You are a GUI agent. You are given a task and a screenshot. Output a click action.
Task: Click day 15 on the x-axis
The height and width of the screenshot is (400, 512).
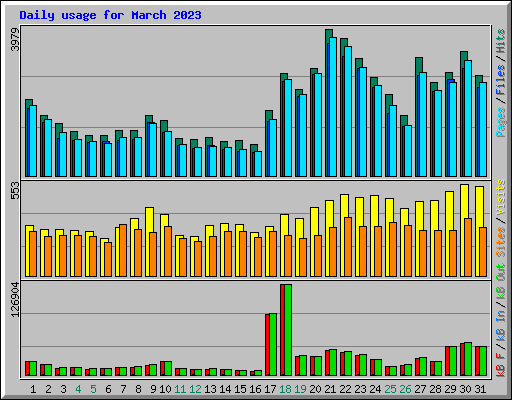(240, 389)
